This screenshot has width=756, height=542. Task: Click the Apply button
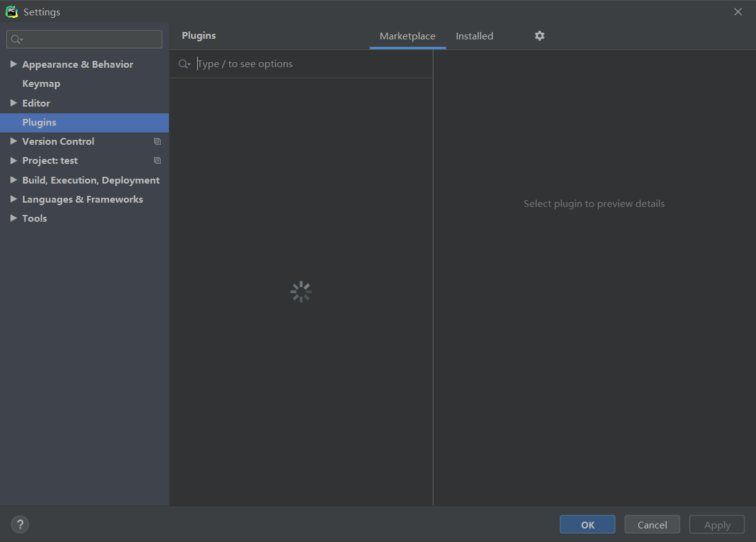(x=717, y=525)
